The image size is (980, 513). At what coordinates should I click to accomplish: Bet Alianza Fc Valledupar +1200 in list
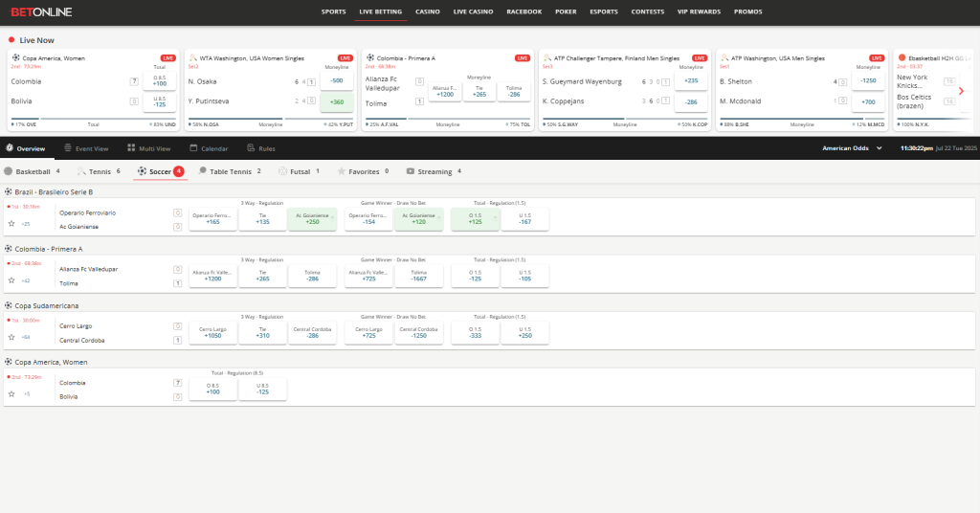coord(212,277)
